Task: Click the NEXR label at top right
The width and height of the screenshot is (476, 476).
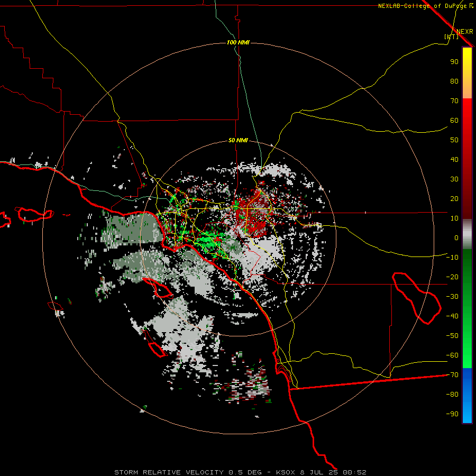Action: 464,32
